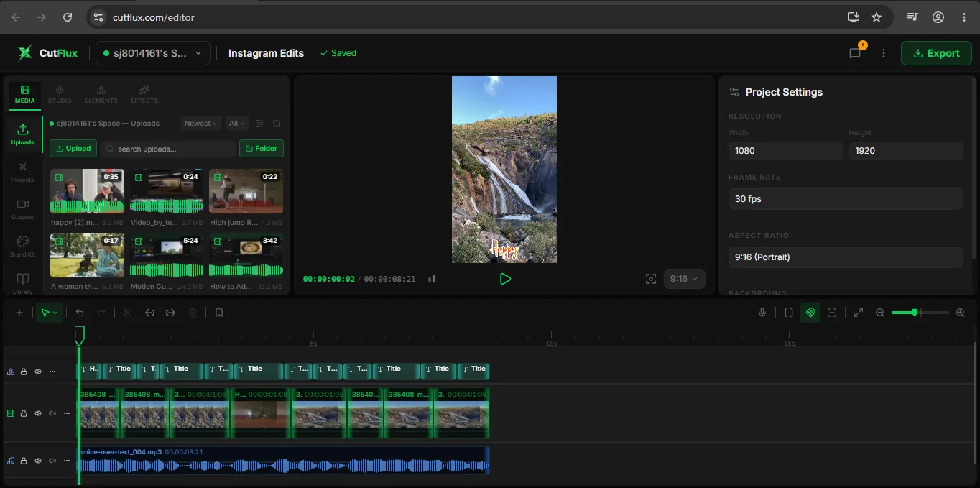
Task: Click the Upload button
Action: click(72, 149)
